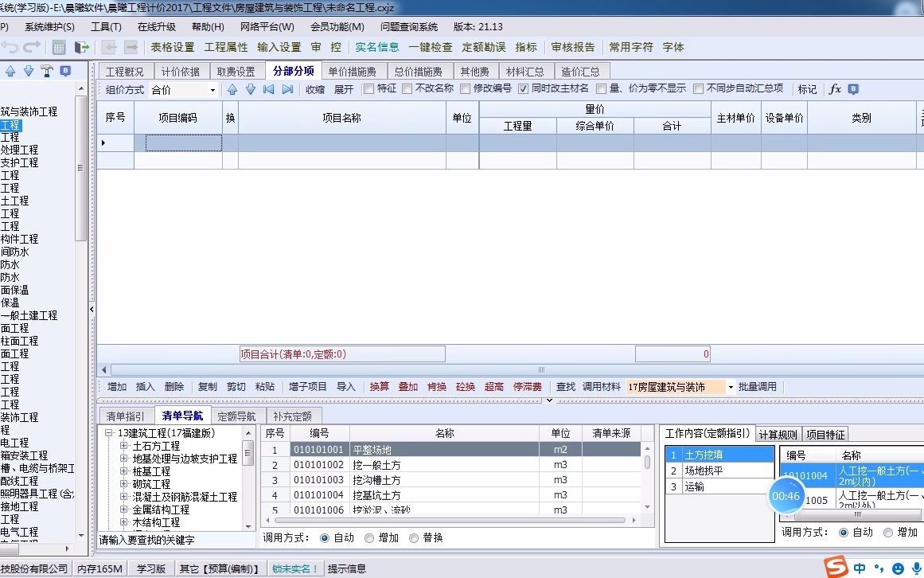Click the blue up-arrow to move row up
This screenshot has width=924, height=578.
(x=231, y=89)
